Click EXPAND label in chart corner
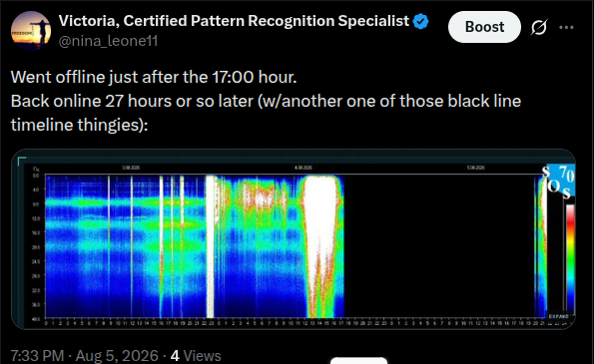Image resolution: width=594 pixels, height=364 pixels. [x=558, y=316]
